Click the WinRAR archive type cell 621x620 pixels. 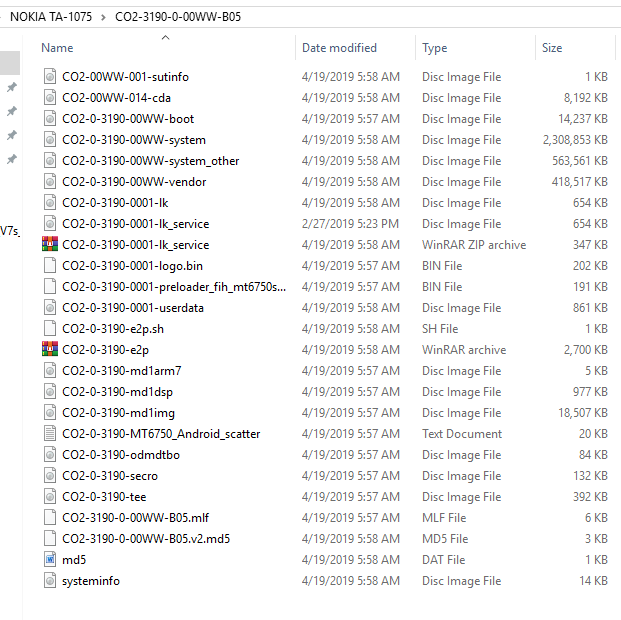pyautogui.click(x=464, y=350)
